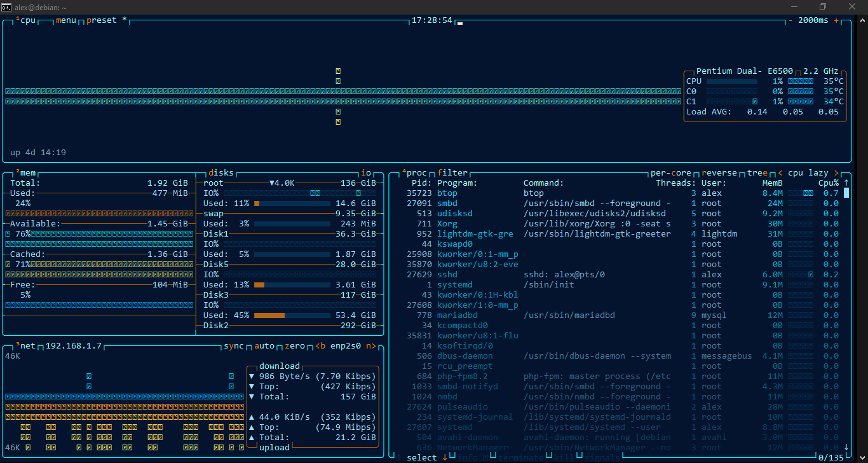This screenshot has width=868, height=463.
Task: Select previous sort column with the < arrow
Action: coord(780,172)
